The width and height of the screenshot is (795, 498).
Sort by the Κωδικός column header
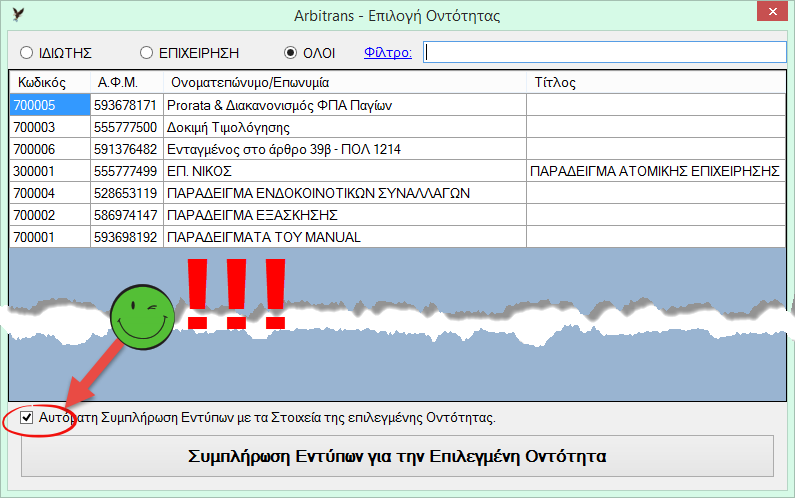tap(50, 82)
